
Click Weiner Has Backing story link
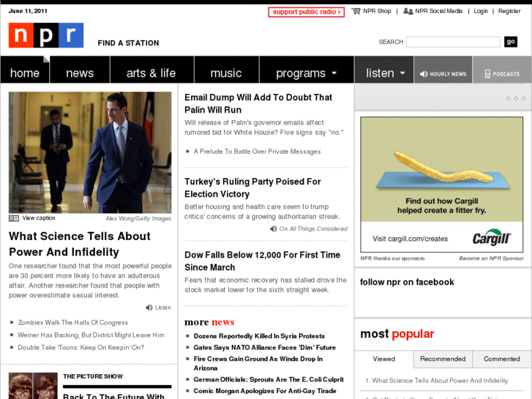click(91, 335)
